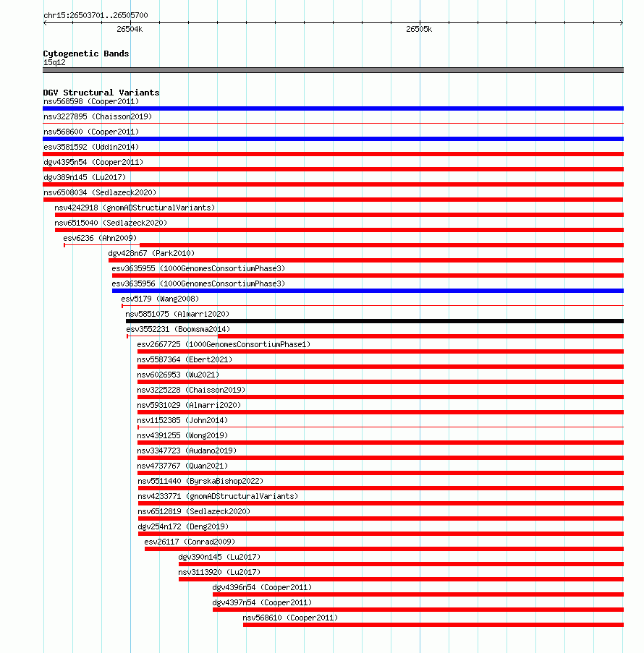Open nsv5931029 (Almarri2020) label
Viewport: 644px width, 653px height.
click(x=189, y=406)
